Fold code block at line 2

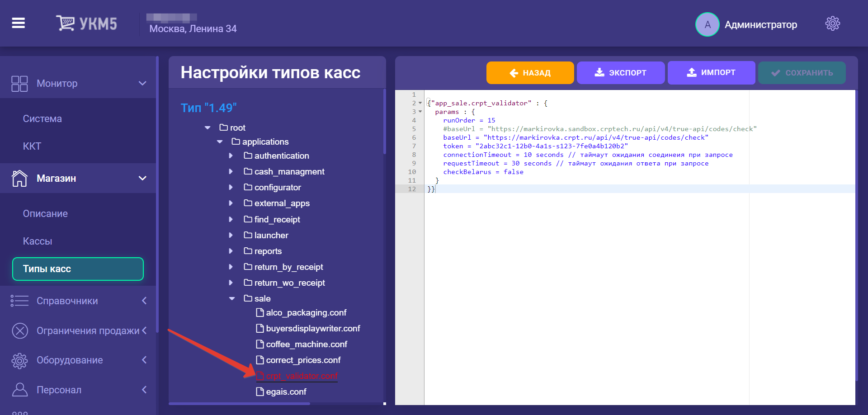coord(420,104)
